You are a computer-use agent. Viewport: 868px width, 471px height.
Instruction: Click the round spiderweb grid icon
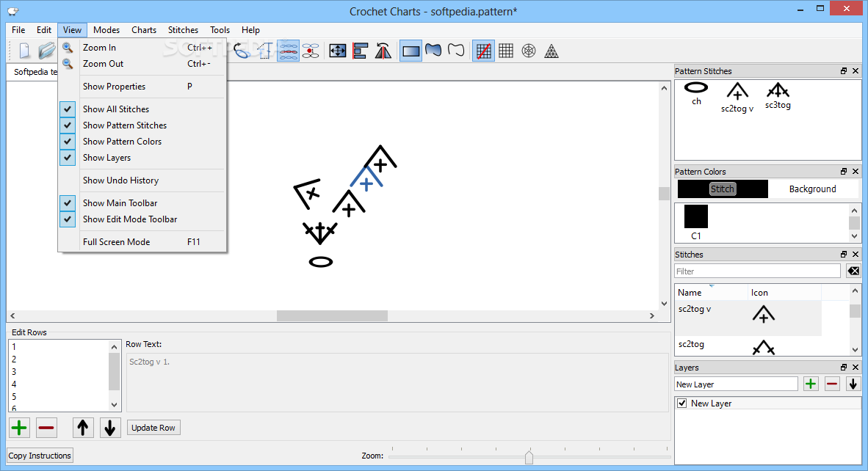tap(529, 51)
